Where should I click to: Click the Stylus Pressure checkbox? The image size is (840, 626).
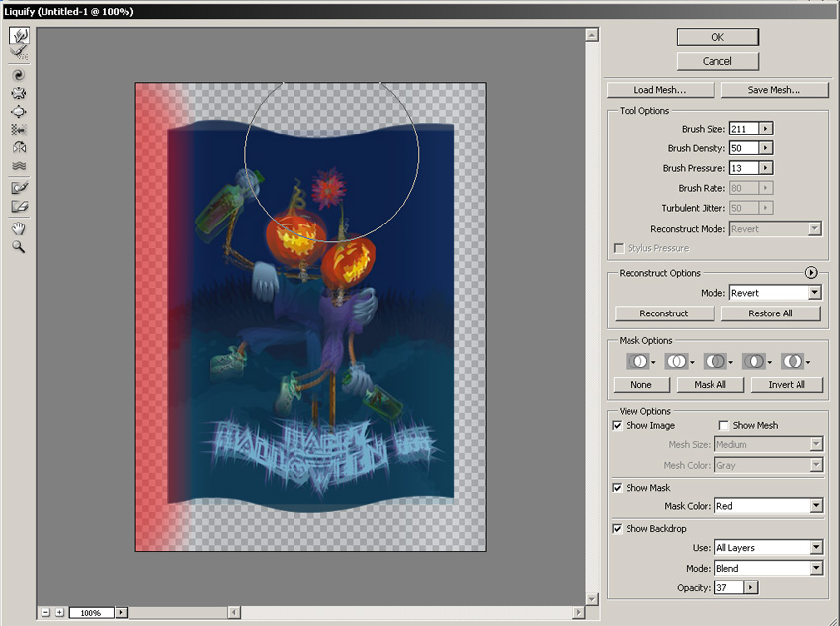(619, 248)
